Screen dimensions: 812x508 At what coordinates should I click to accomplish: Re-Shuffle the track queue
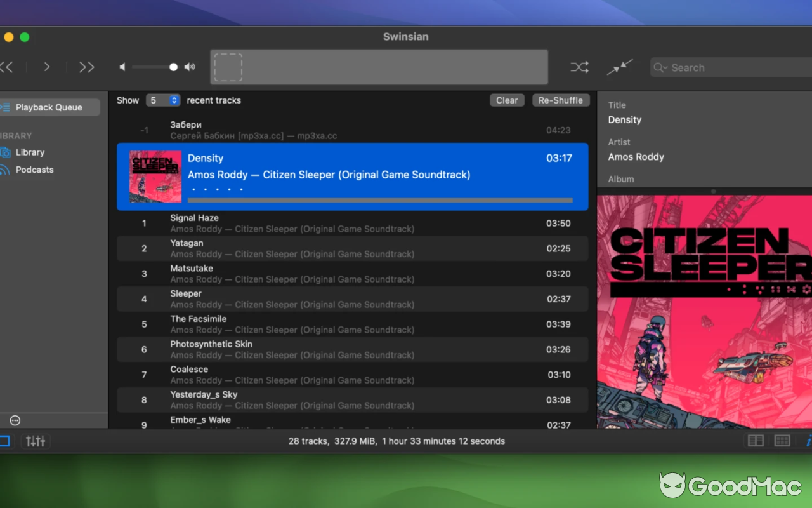click(x=561, y=100)
